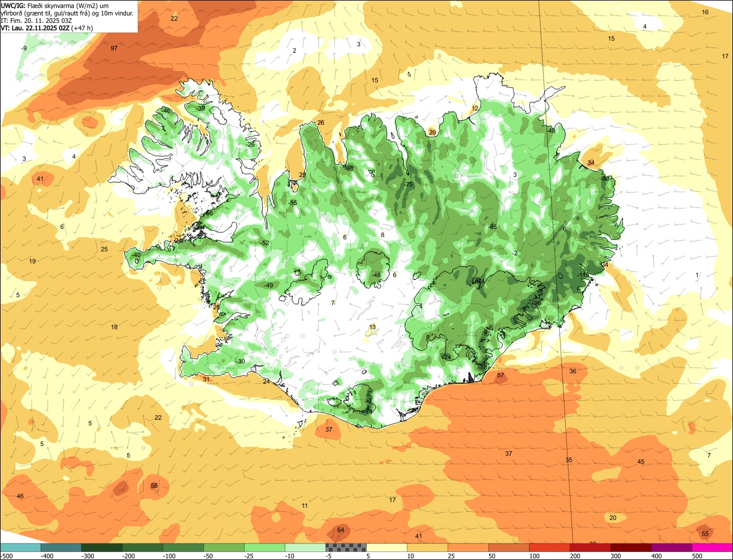The image size is (733, 560).
Task: Click the map value 8 in the interior
Action: point(383,235)
